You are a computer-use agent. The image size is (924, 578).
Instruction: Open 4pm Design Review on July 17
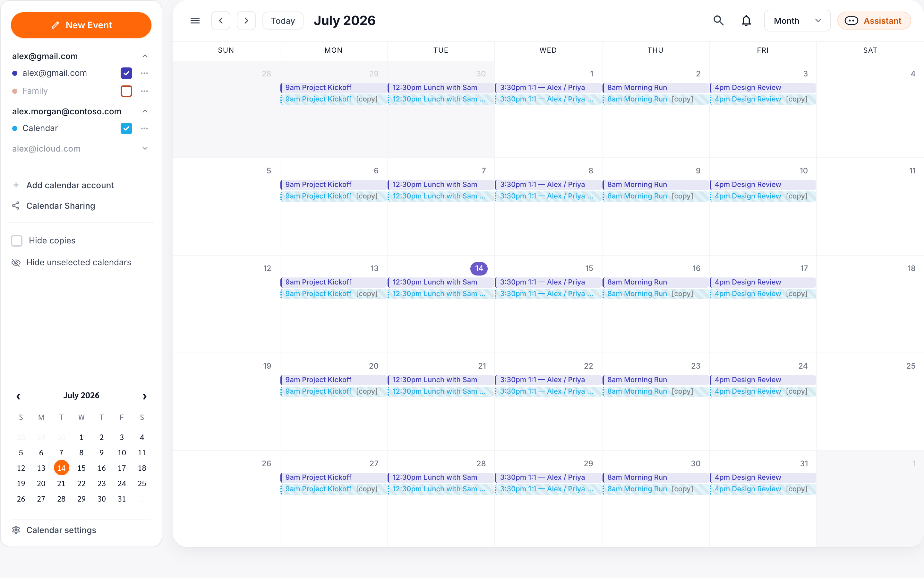763,282
